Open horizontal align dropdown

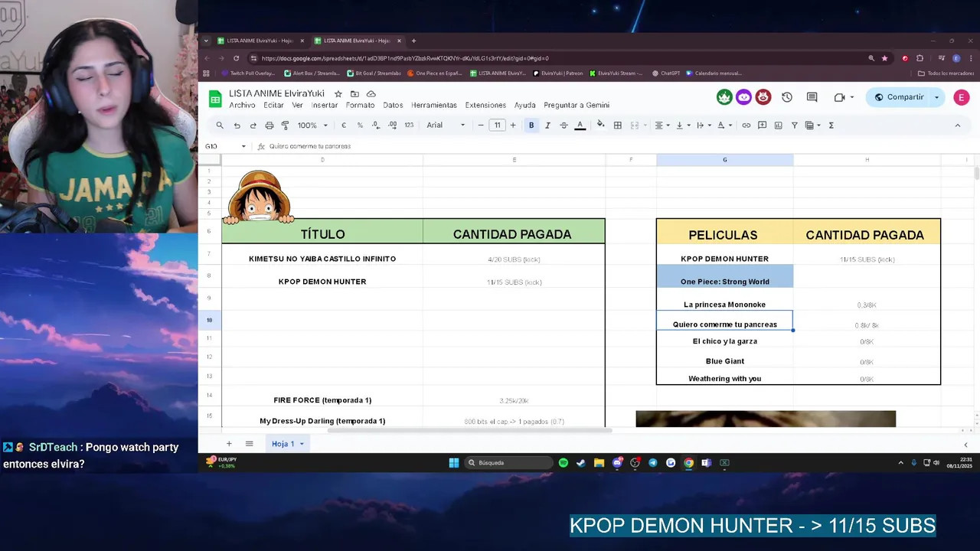pyautogui.click(x=661, y=126)
